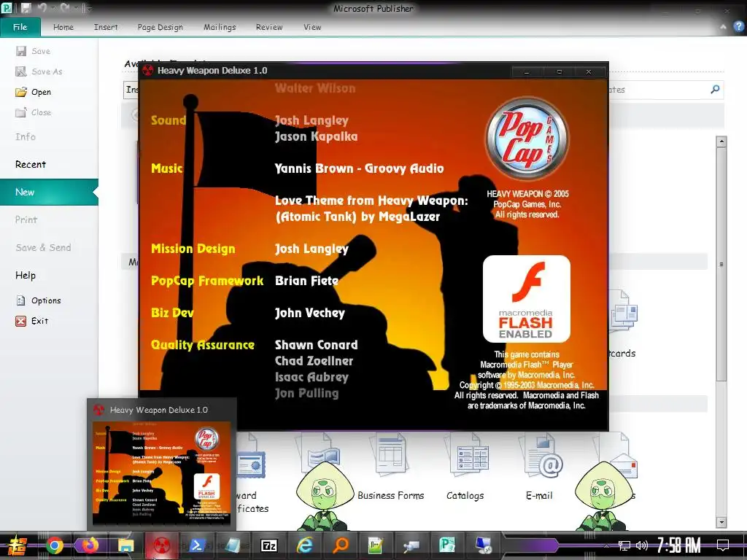
Task: Click Save in the File menu
Action: click(33, 51)
